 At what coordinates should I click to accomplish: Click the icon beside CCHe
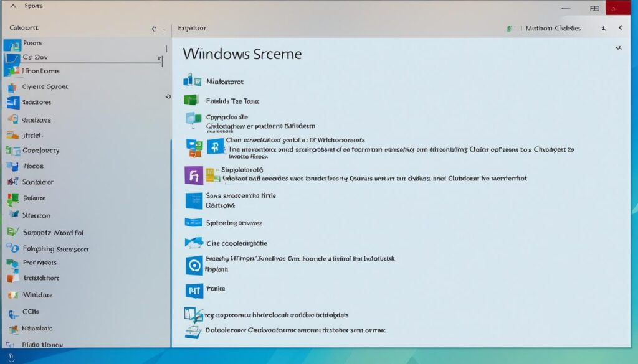tap(14, 314)
